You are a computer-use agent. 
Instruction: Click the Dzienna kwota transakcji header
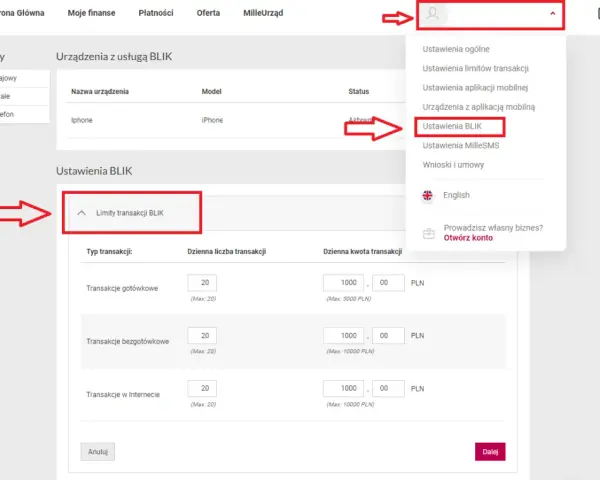[x=362, y=251]
